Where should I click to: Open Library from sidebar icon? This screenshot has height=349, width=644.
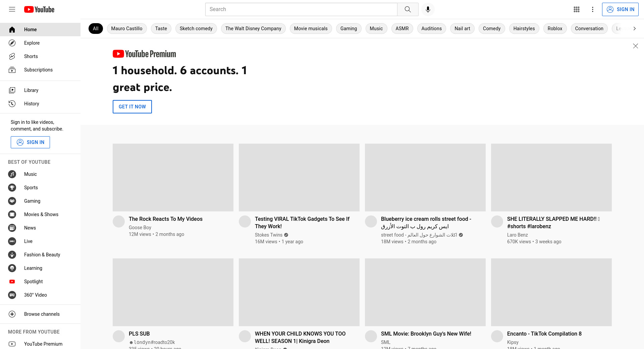[x=12, y=90]
